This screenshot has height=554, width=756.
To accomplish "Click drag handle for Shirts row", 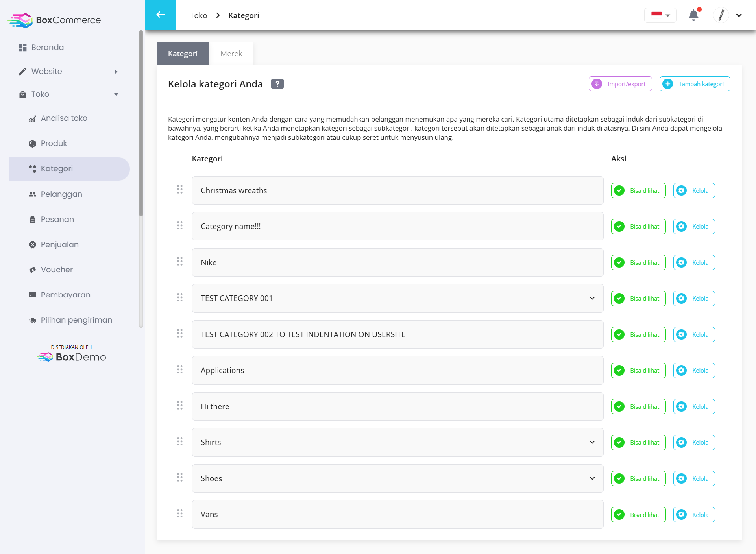I will (x=180, y=442).
